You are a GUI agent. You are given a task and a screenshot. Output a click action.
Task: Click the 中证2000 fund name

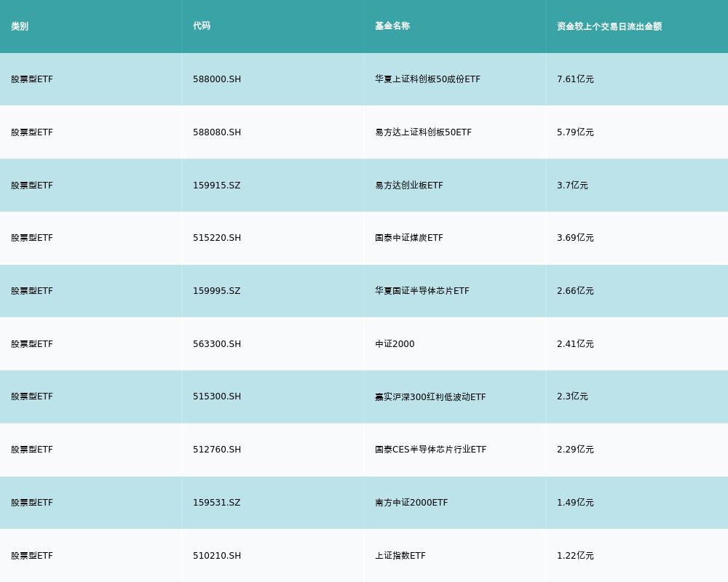[x=395, y=344]
